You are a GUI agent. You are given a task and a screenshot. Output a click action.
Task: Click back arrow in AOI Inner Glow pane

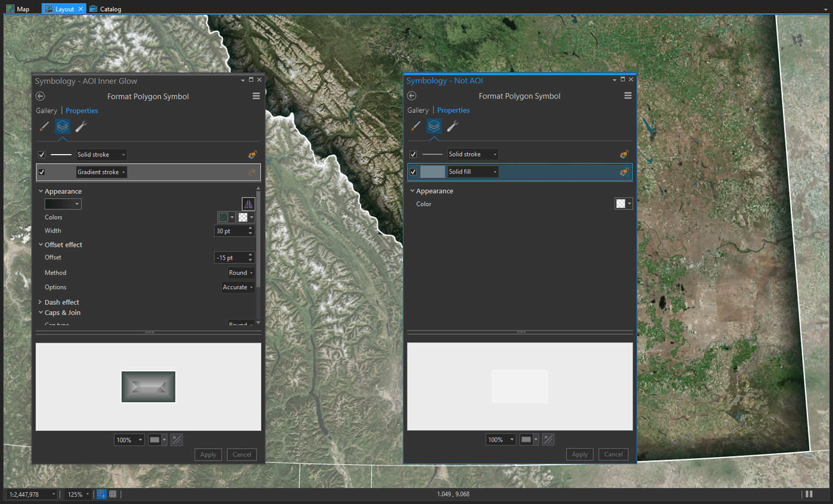pos(40,96)
